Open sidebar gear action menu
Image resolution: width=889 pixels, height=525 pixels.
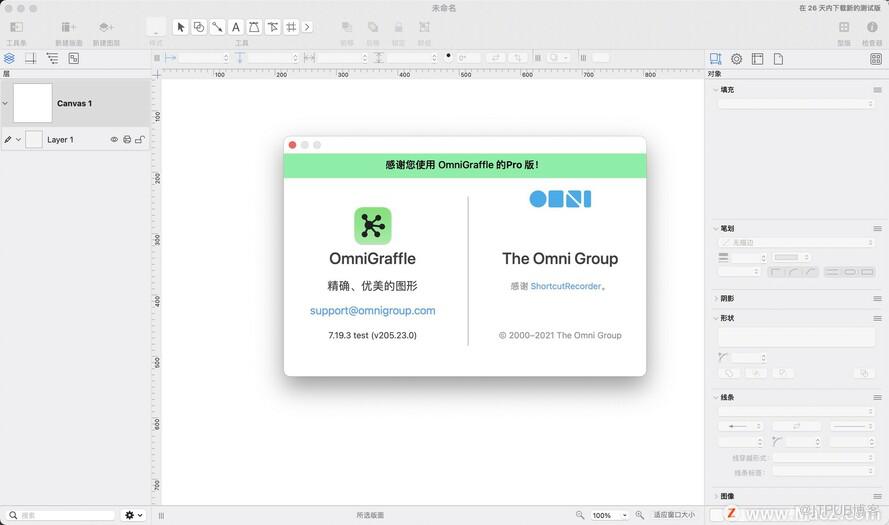point(134,515)
